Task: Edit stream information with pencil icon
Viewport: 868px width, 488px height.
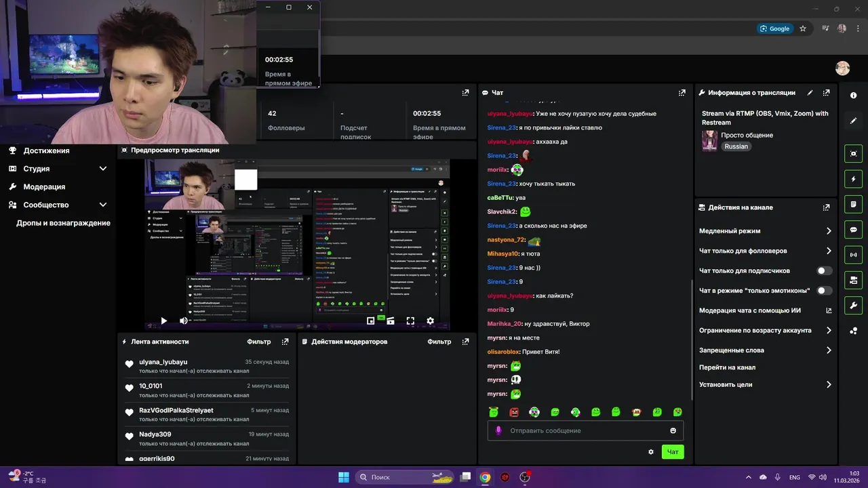Action: click(810, 93)
